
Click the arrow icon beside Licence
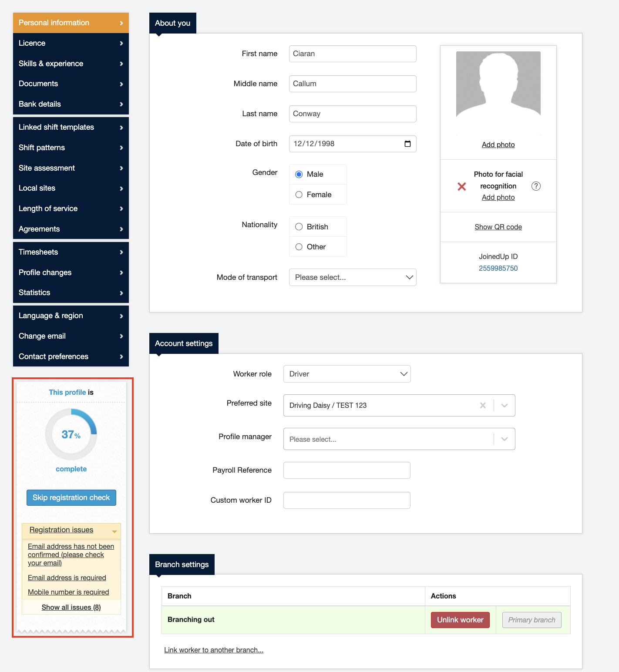point(121,43)
